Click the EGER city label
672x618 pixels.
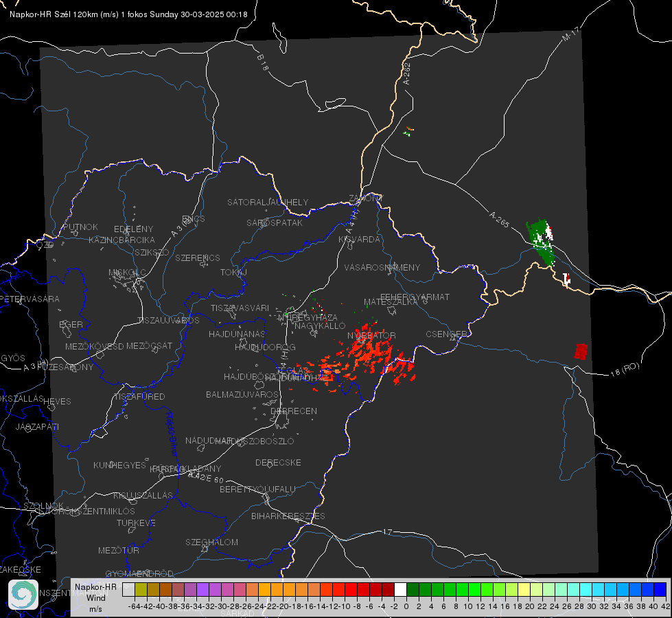point(71,325)
